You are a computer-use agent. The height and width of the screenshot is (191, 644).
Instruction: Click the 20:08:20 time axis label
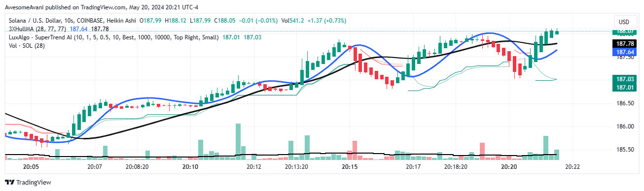tap(137, 167)
